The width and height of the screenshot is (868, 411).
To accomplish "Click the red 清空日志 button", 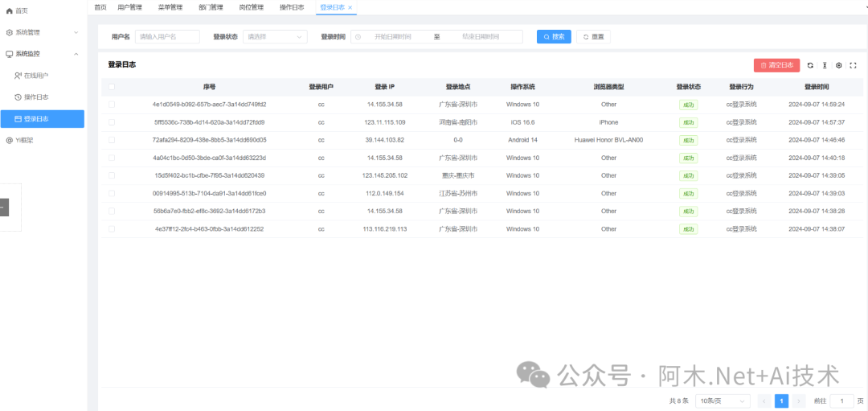I will tap(776, 65).
